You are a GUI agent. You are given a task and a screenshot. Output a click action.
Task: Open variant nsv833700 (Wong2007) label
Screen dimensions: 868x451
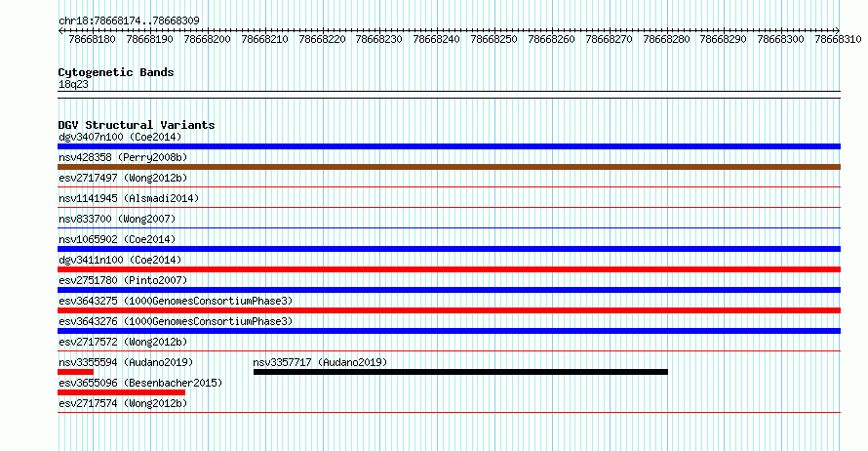(117, 219)
